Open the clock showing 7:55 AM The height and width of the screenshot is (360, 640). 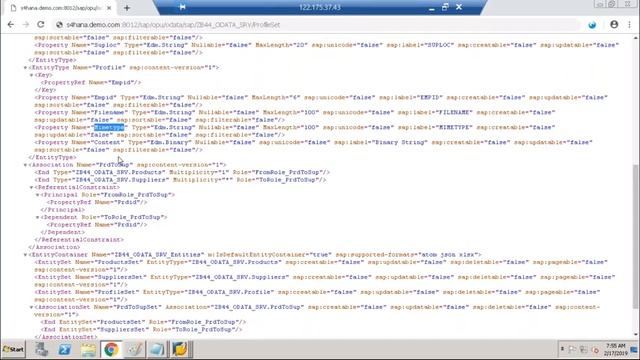(616, 349)
